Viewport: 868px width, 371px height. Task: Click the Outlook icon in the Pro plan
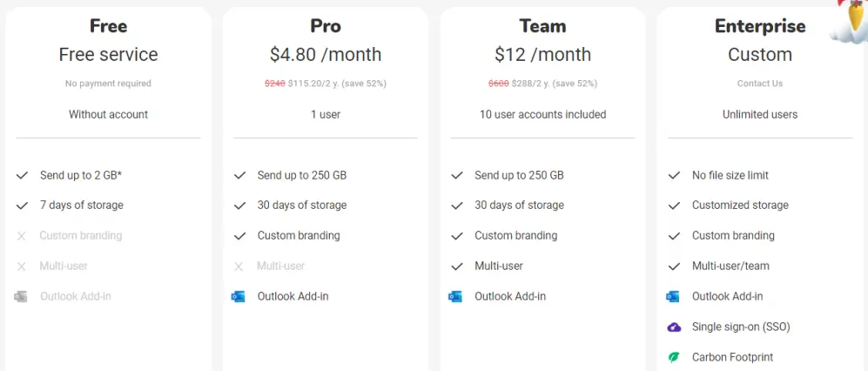point(238,296)
